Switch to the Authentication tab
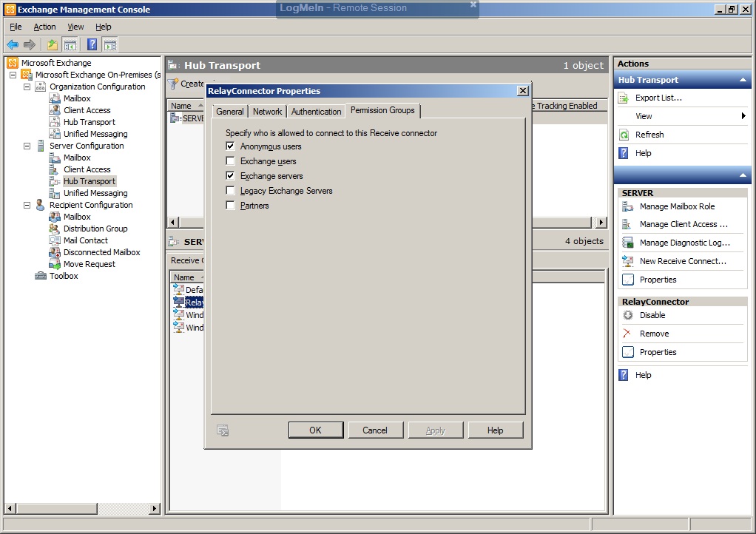 [x=317, y=112]
